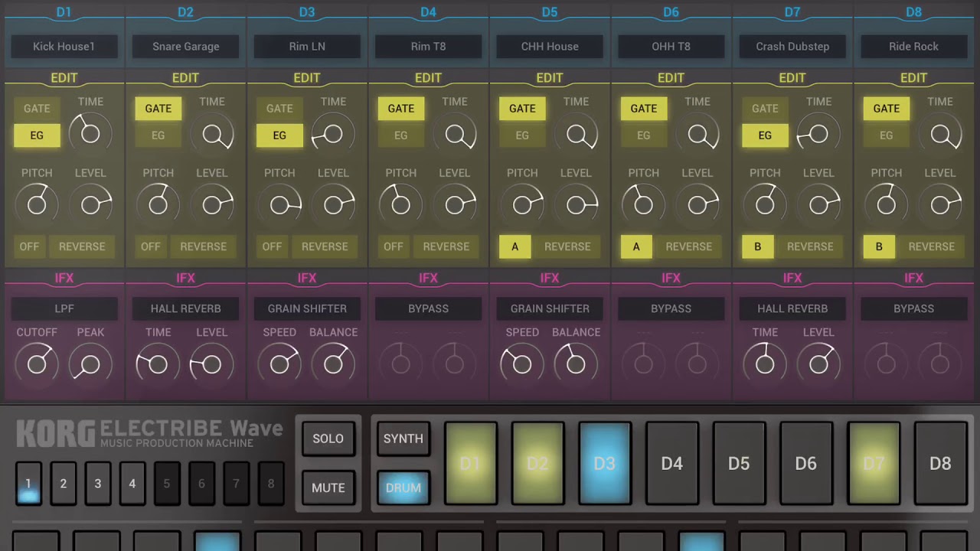Viewport: 980px width, 551px height.
Task: Tap the D5 drum pad
Action: pyautogui.click(x=739, y=463)
